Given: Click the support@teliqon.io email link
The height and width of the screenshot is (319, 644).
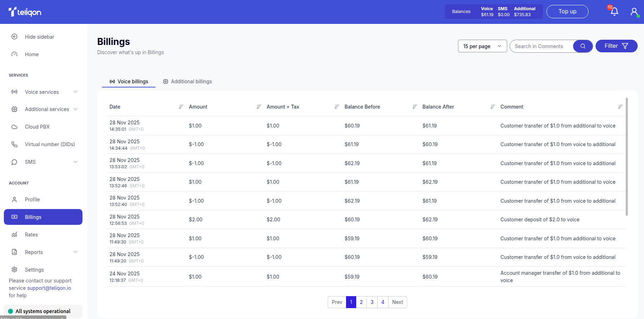Looking at the screenshot, I should click(49, 288).
